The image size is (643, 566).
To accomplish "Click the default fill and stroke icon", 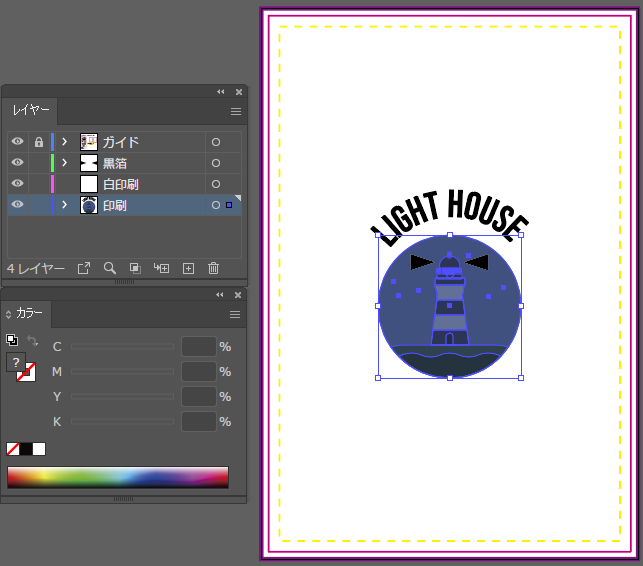I will [x=11, y=340].
